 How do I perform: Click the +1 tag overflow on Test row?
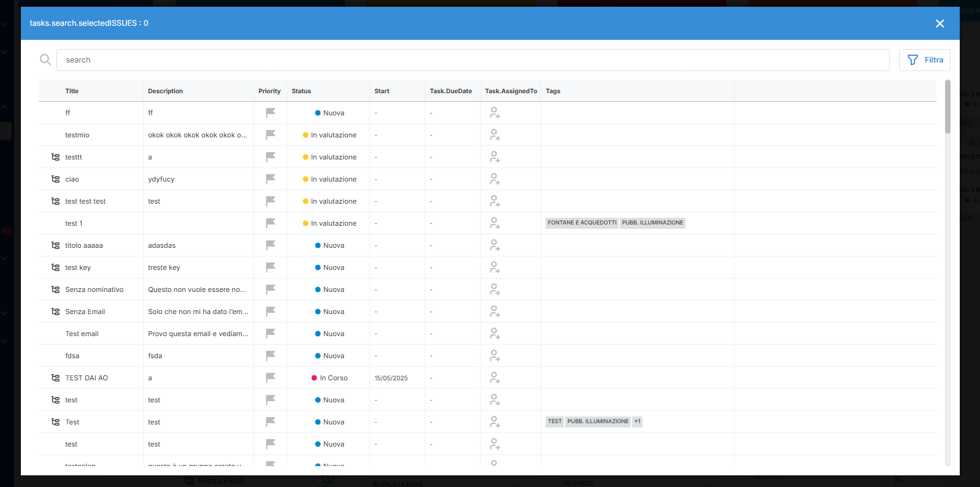click(638, 421)
